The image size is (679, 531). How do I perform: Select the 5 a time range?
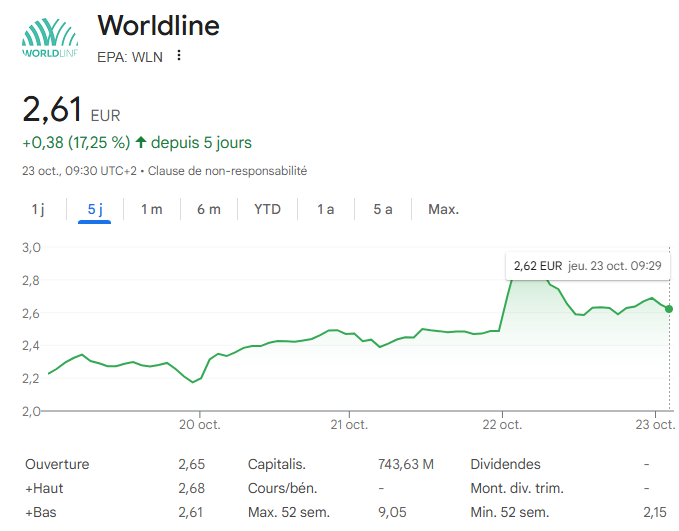(x=383, y=209)
